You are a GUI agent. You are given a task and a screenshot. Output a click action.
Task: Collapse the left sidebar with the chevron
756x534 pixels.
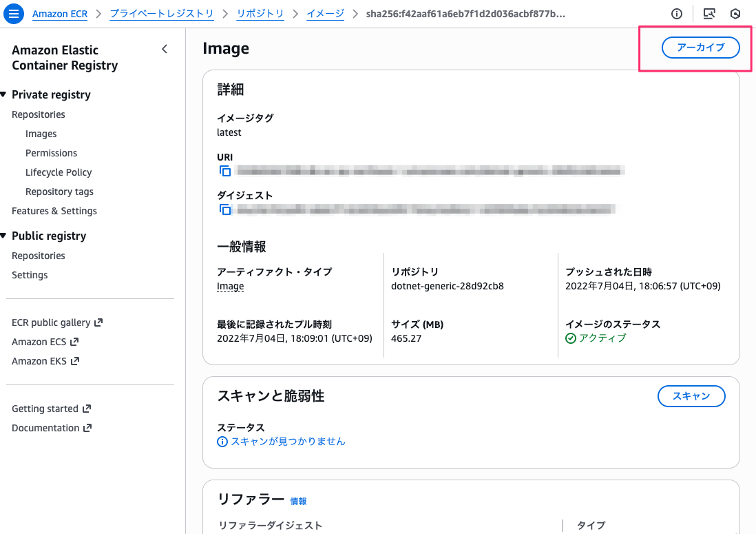(x=165, y=50)
